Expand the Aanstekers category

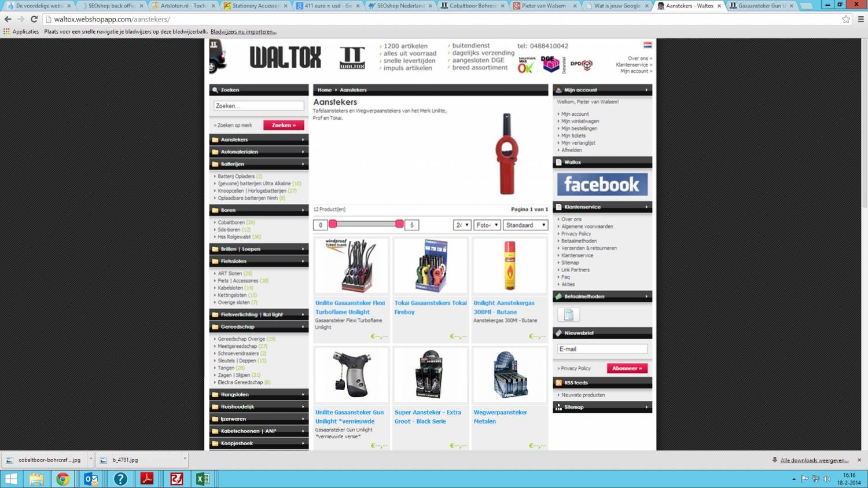(259, 140)
